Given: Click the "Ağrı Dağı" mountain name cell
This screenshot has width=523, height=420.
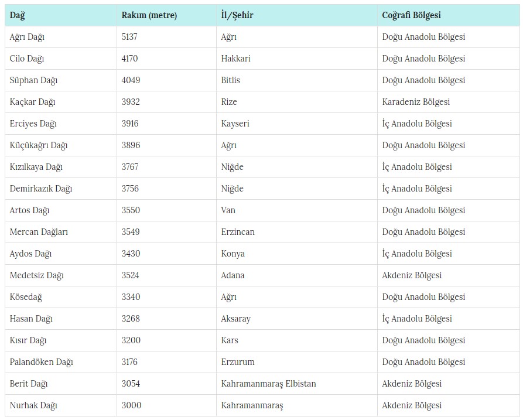Looking at the screenshot, I should click(27, 37).
